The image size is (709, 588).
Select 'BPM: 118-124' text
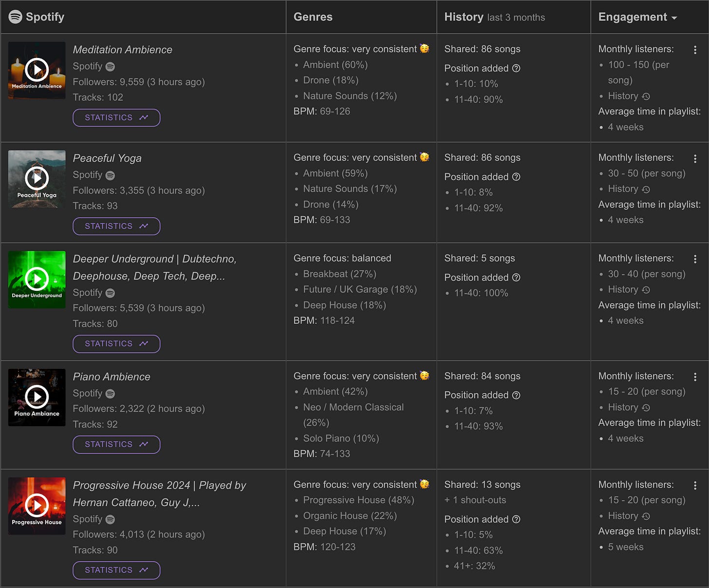tap(324, 321)
